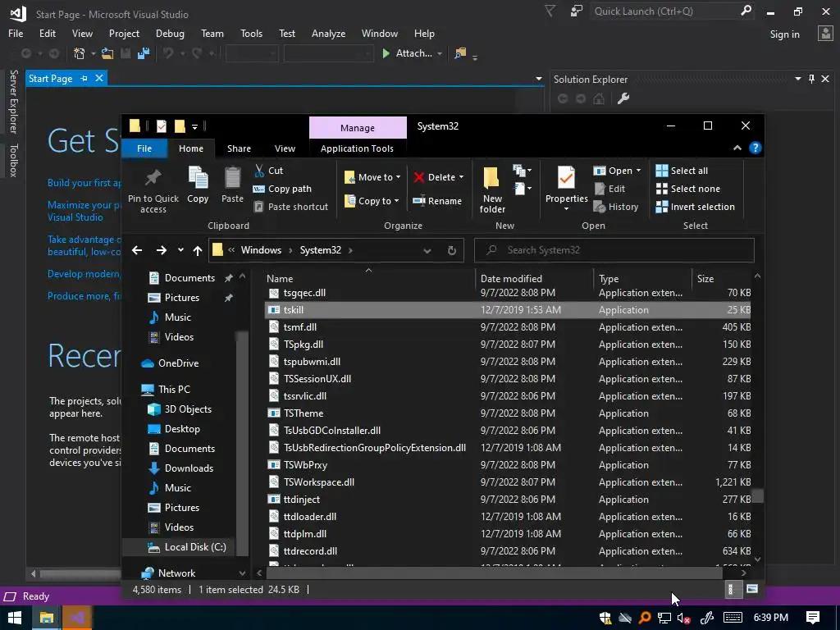
Task: Open address bar history dropdown
Action: (427, 250)
